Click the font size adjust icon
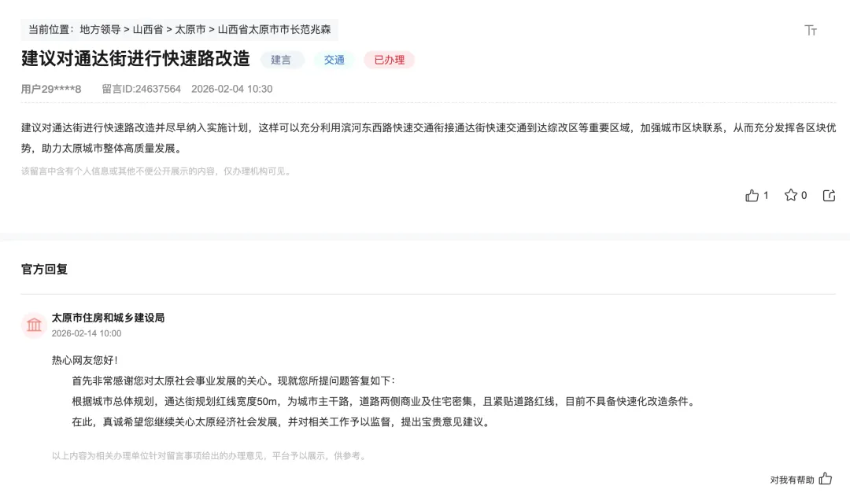This screenshot has width=850, height=504. [x=811, y=31]
